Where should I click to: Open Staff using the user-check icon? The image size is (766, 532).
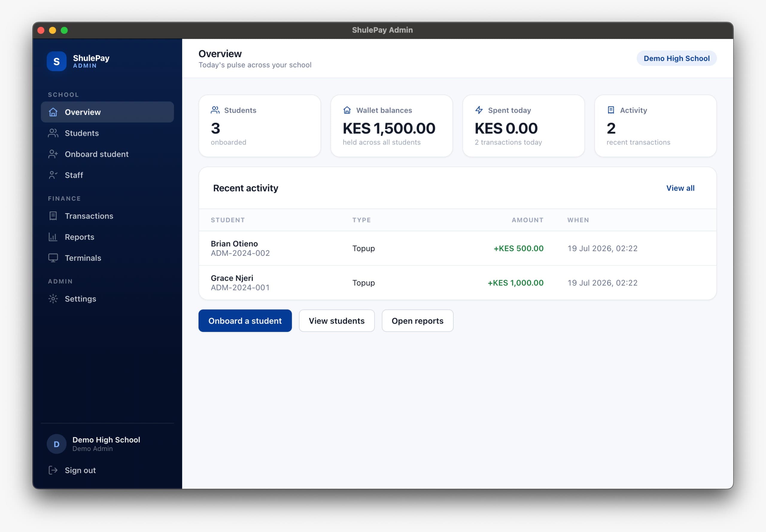pyautogui.click(x=53, y=175)
